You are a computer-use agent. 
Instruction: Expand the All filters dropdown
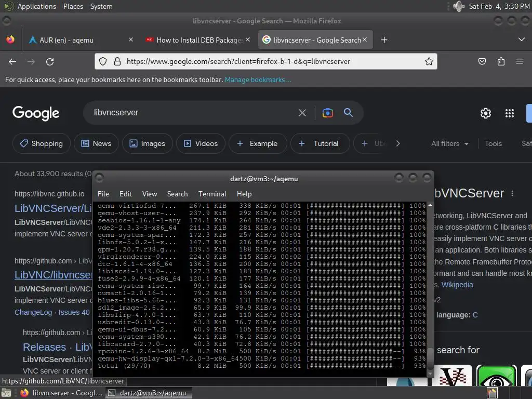(x=450, y=143)
